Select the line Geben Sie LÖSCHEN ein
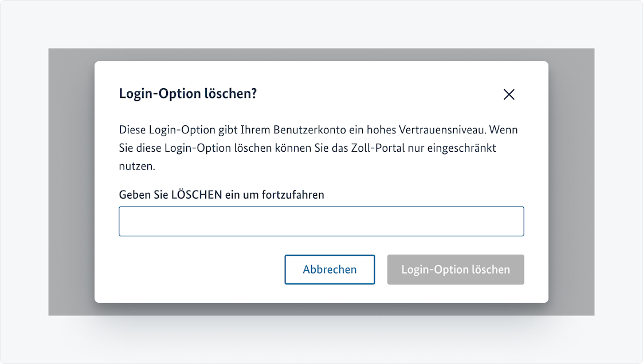The image size is (643, 364). [221, 195]
